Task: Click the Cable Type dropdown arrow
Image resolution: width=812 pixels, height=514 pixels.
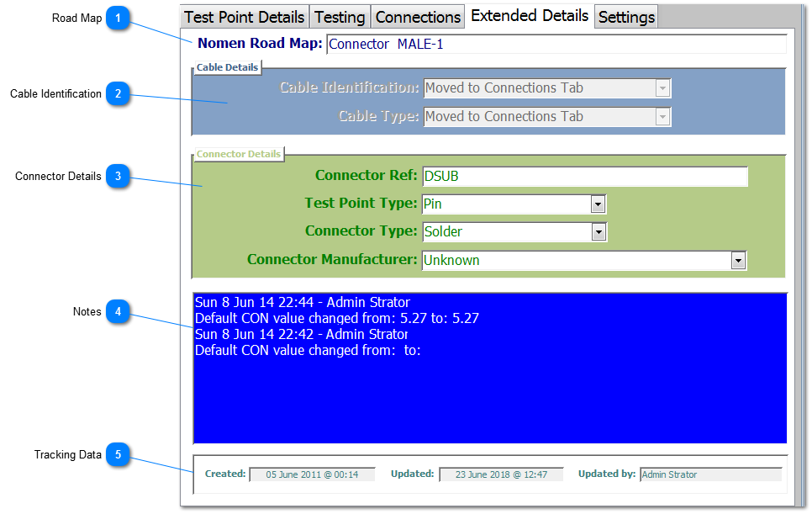Action: coord(662,117)
